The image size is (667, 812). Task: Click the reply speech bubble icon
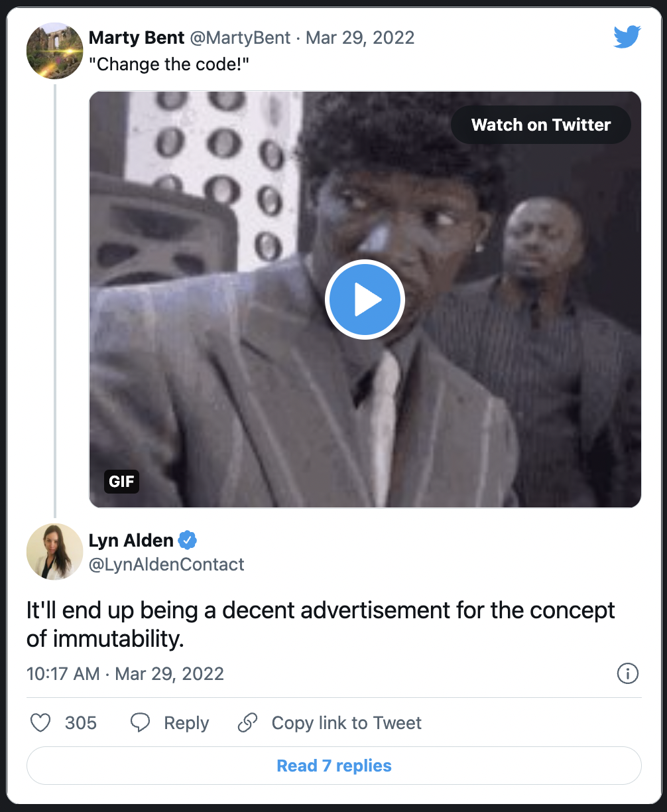(141, 722)
